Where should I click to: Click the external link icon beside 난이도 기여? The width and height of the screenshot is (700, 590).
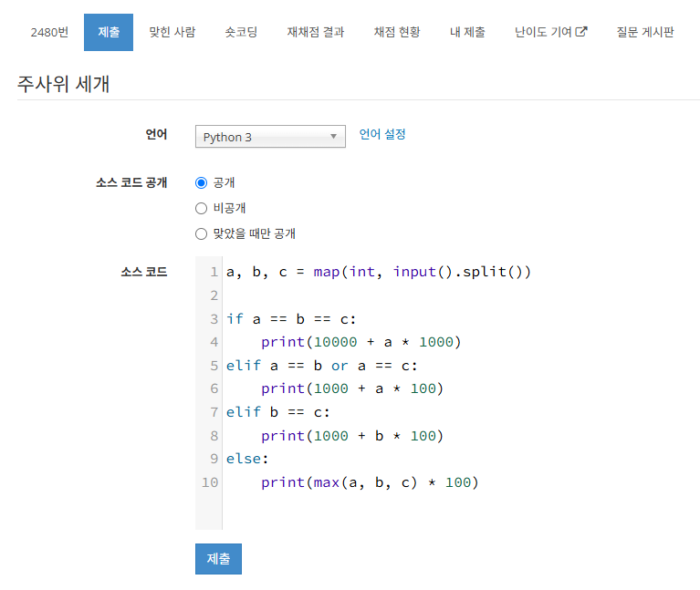point(580,32)
